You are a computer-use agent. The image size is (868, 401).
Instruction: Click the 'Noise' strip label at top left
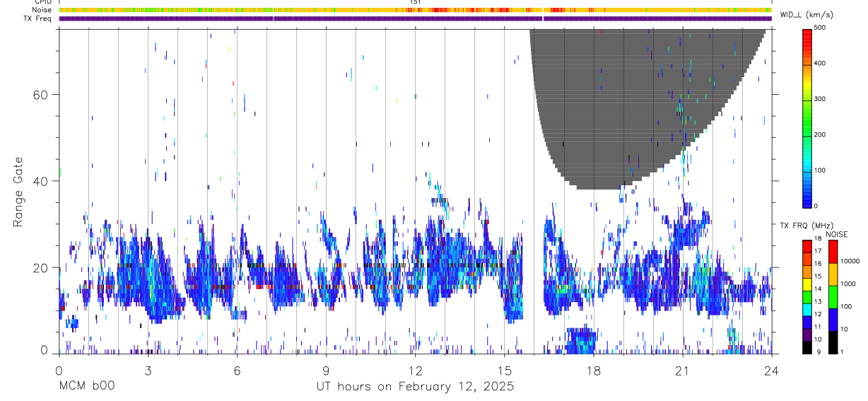(x=42, y=10)
